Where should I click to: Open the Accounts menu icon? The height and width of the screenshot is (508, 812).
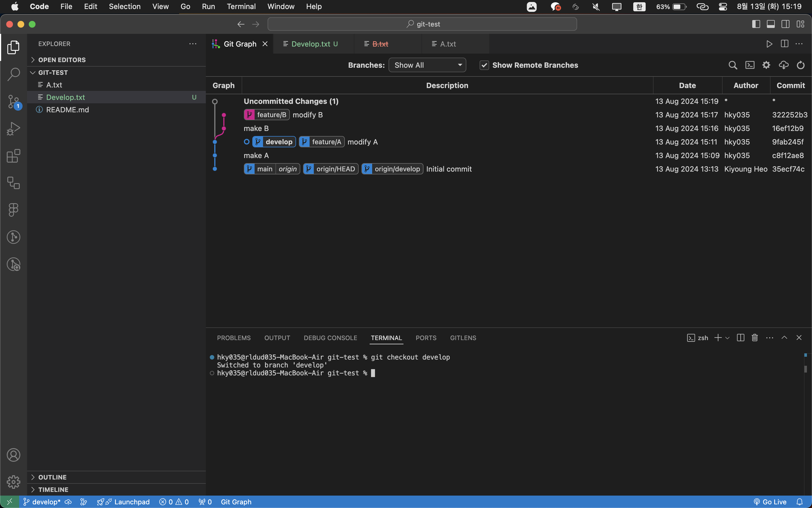(x=14, y=455)
